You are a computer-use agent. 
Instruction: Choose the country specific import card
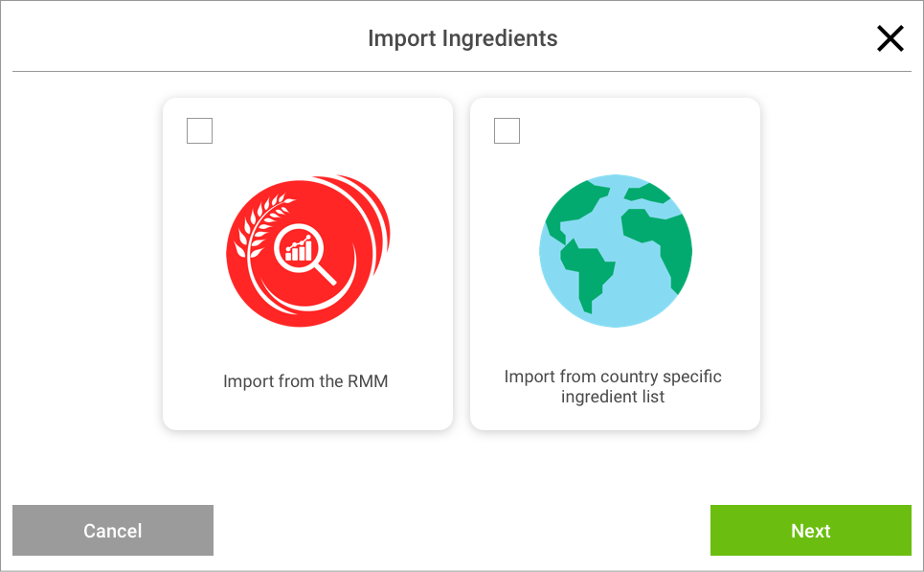pos(616,263)
